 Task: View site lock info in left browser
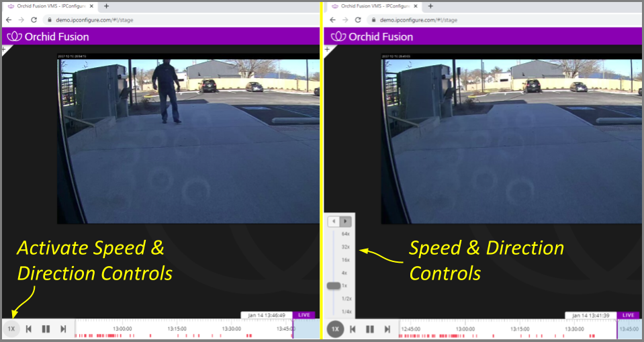50,19
